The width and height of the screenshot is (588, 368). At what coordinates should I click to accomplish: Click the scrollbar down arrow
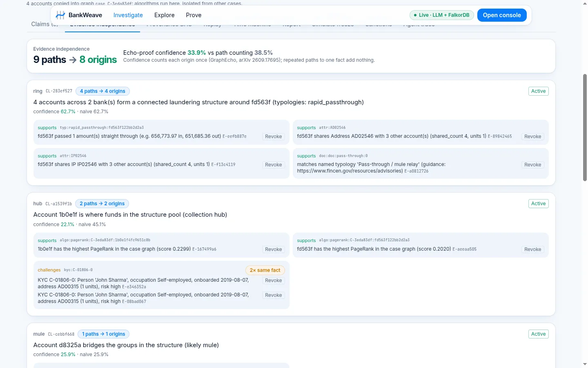tap(585, 364)
